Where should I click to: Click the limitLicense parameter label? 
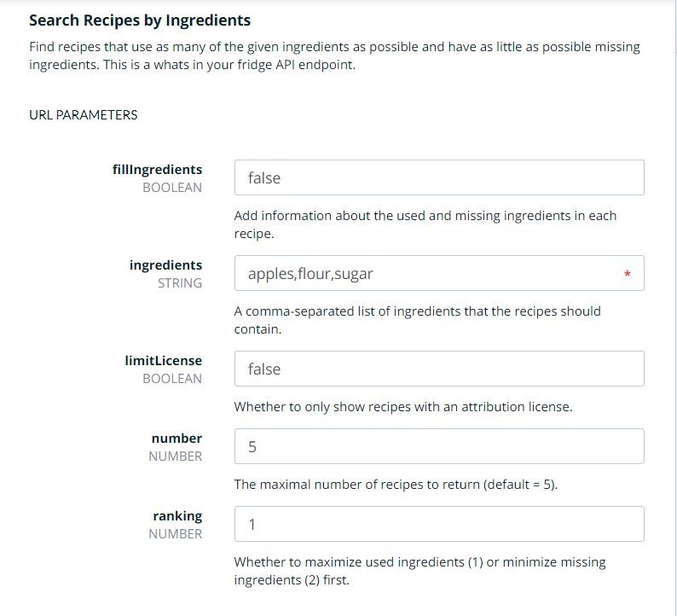[x=163, y=361]
